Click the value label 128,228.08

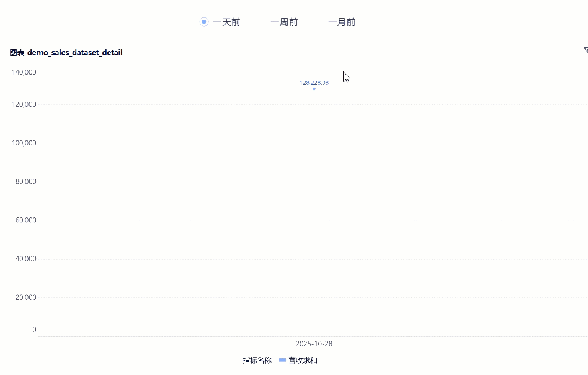tap(314, 81)
